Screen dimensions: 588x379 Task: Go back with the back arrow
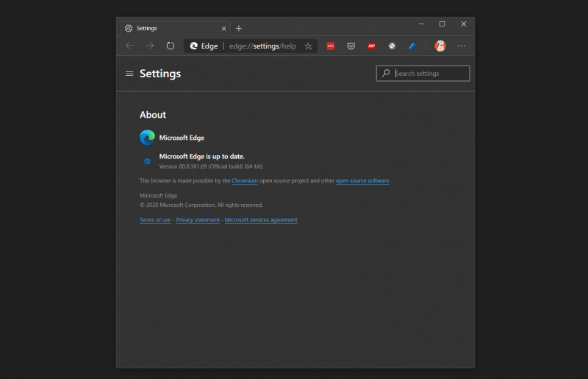click(x=129, y=46)
